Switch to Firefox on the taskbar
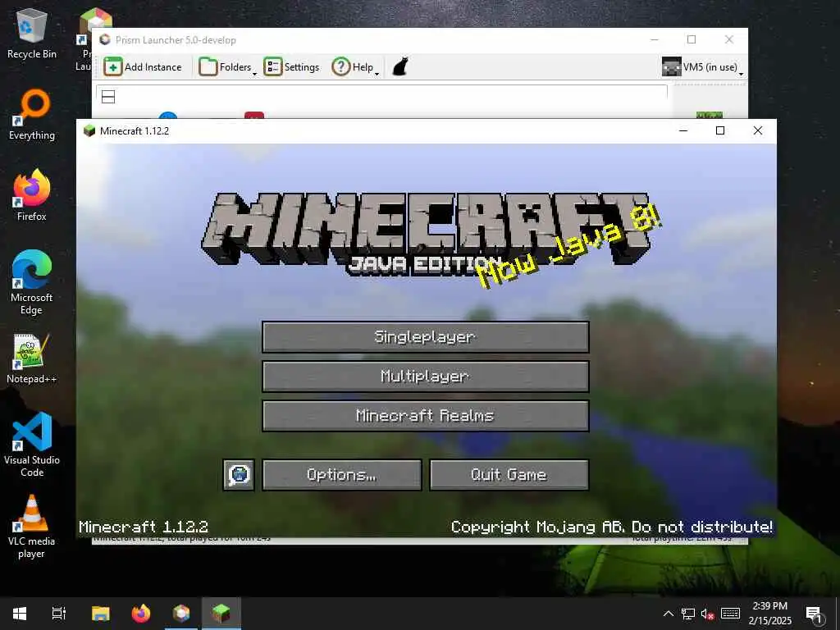 (x=141, y=613)
